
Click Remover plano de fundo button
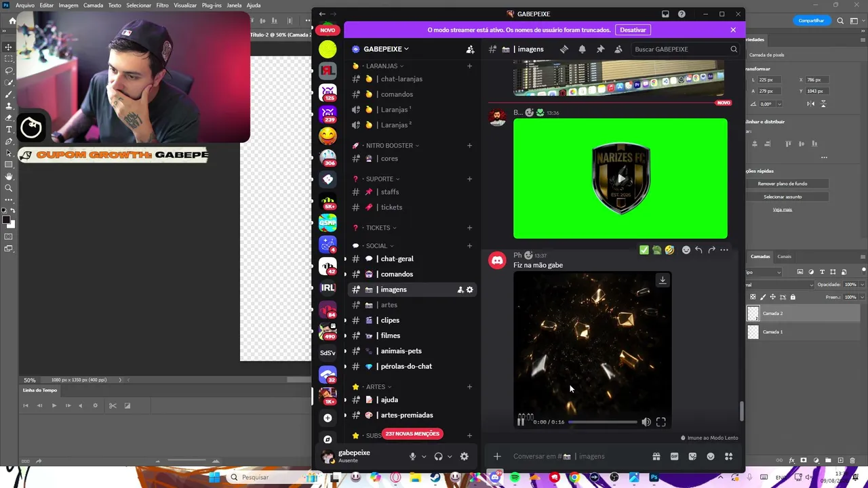783,184
